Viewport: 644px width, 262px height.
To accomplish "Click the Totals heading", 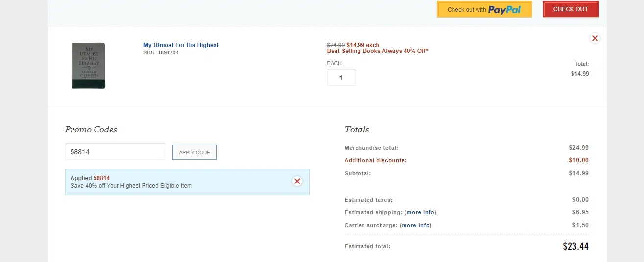I will (x=357, y=130).
